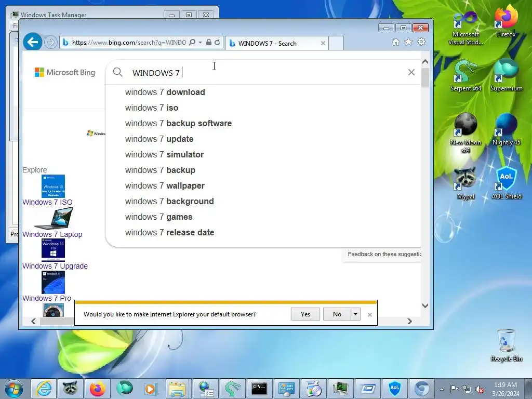Refresh the page using the reload icon
This screenshot has height=399, width=532.
(x=217, y=43)
